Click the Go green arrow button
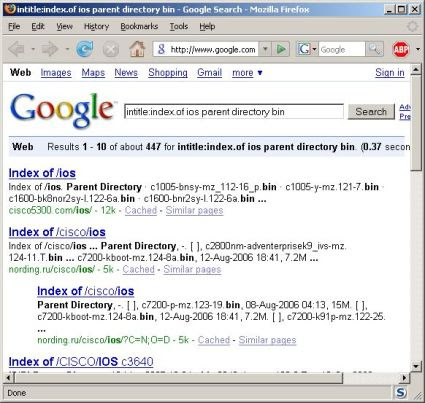 (x=281, y=50)
